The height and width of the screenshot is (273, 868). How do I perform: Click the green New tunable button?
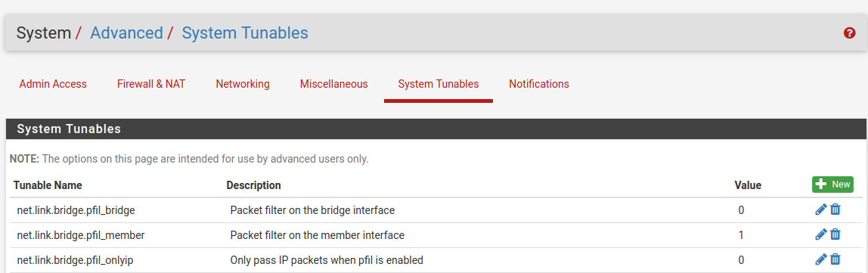click(832, 185)
